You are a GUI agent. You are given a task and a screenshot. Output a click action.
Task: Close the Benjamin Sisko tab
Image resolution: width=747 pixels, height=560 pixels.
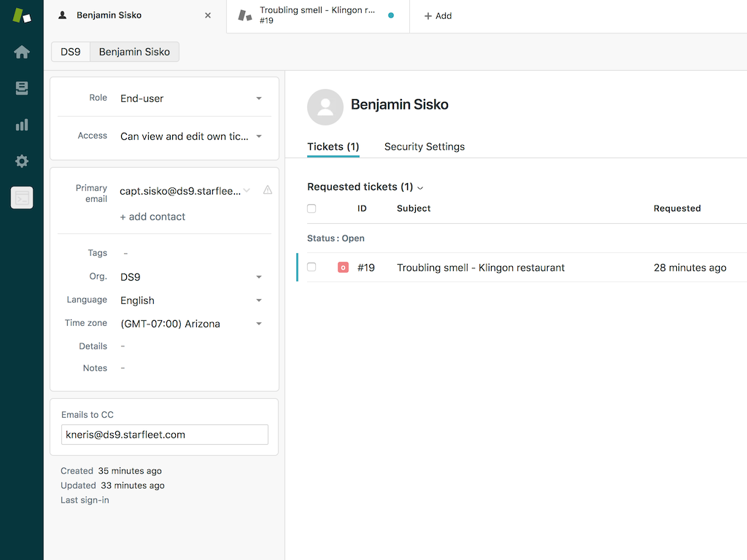point(208,15)
